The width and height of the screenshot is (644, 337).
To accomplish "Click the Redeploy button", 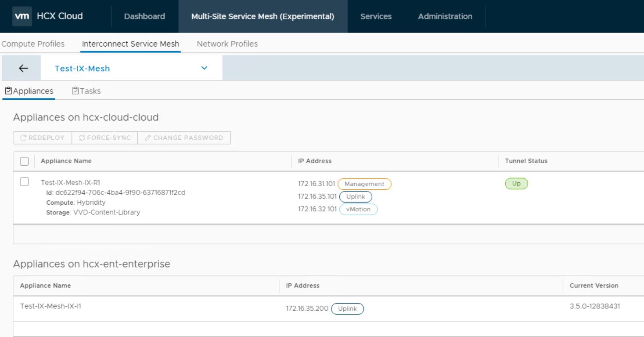I will point(42,138).
